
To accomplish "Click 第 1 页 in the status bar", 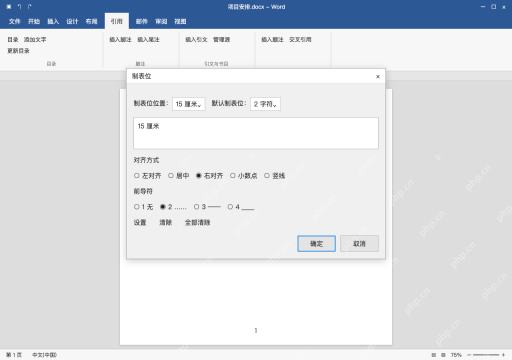I will 14,355.
